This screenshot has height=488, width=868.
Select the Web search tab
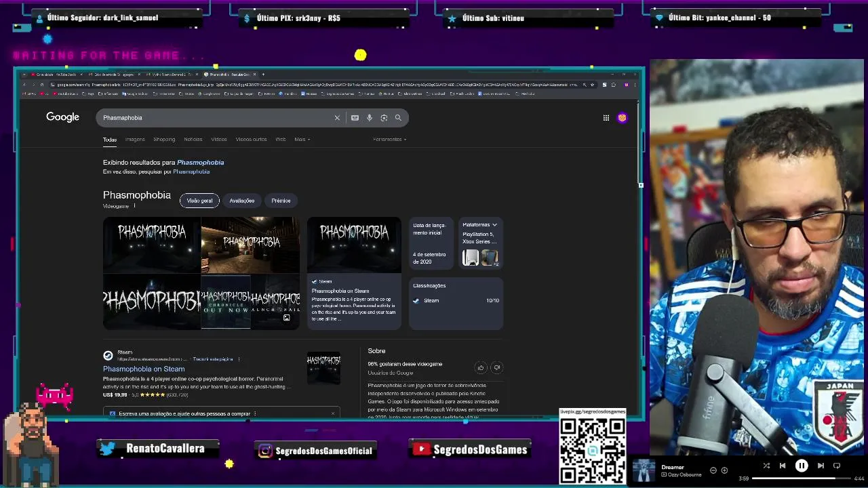click(x=280, y=140)
